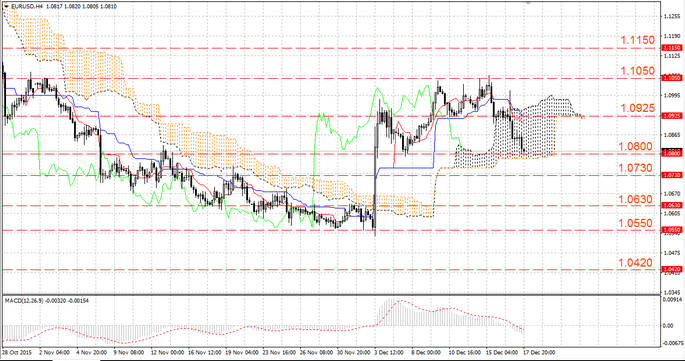The width and height of the screenshot is (685, 361).
Task: Click the 10 Dec 16:00 time label
Action: [466, 352]
